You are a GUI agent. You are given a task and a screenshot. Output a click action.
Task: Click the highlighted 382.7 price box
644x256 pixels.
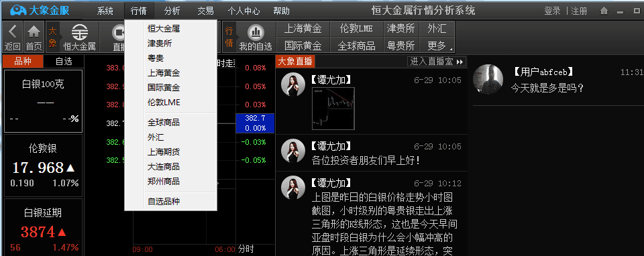[255, 123]
